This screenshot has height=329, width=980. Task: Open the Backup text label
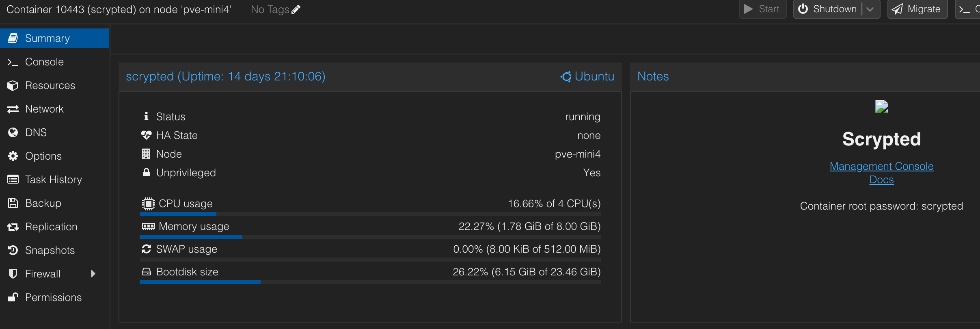pos(43,203)
